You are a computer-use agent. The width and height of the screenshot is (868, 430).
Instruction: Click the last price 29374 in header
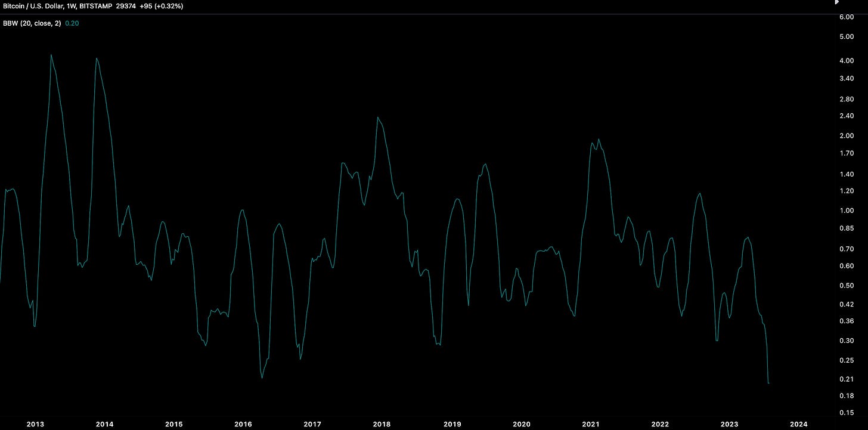[x=126, y=6]
